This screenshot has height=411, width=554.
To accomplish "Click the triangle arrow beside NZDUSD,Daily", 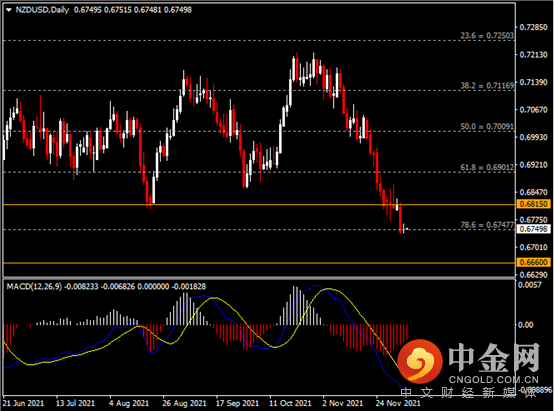I will 9,10.
